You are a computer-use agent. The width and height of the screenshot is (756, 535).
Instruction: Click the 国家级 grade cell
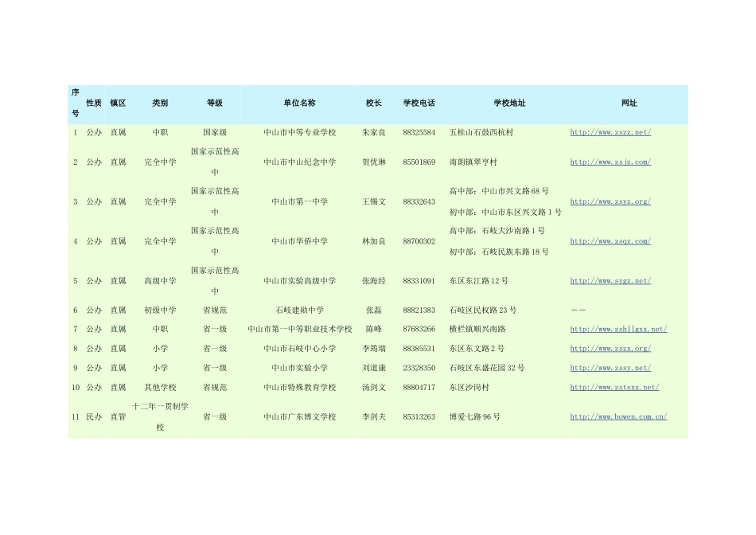point(215,132)
